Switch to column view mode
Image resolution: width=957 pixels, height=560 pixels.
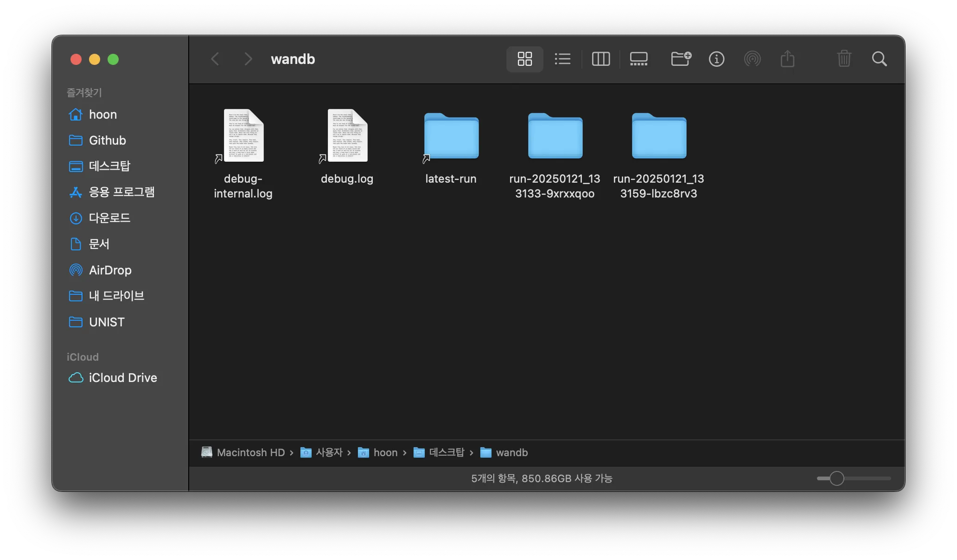[x=601, y=59]
